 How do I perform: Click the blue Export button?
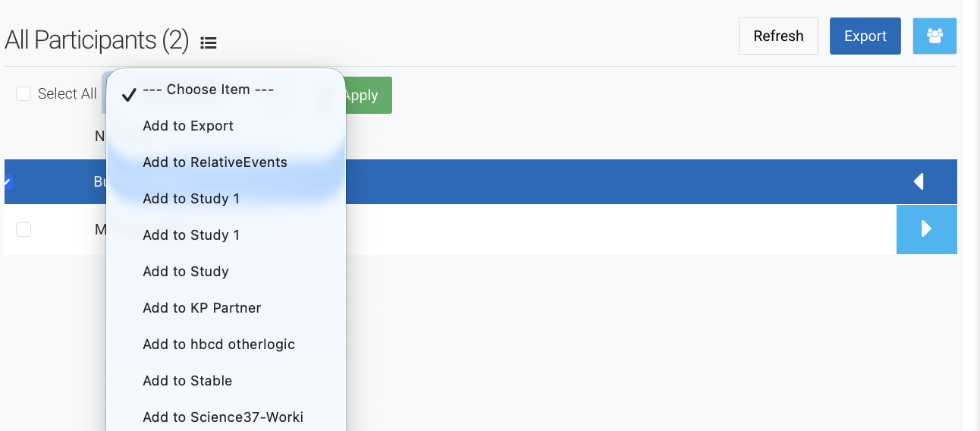click(865, 36)
